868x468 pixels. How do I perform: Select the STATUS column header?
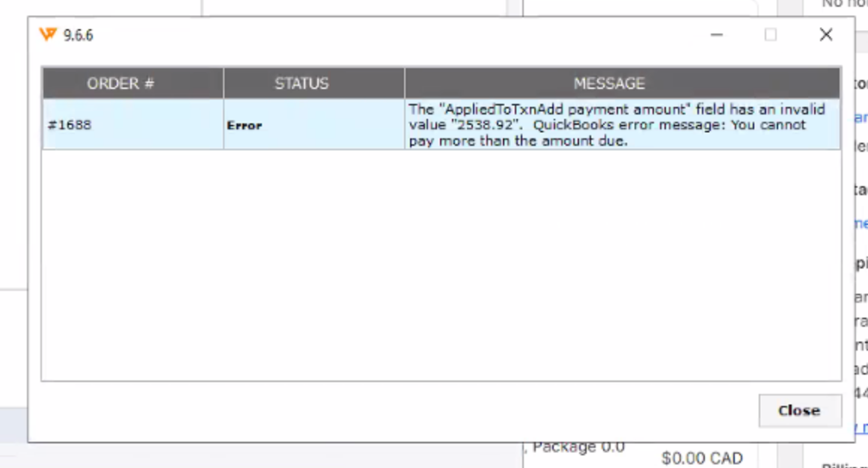(314, 84)
